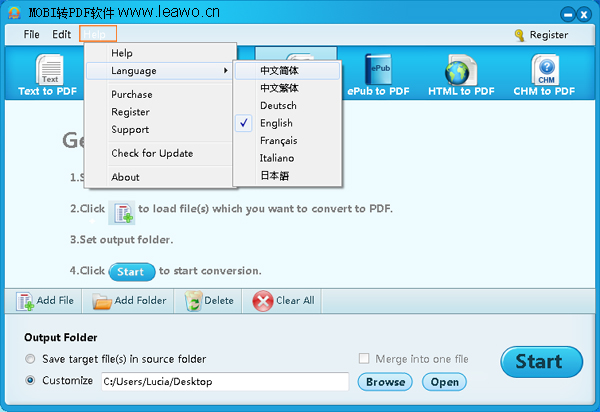The height and width of the screenshot is (412, 600).
Task: Click the large Start button
Action: click(541, 362)
